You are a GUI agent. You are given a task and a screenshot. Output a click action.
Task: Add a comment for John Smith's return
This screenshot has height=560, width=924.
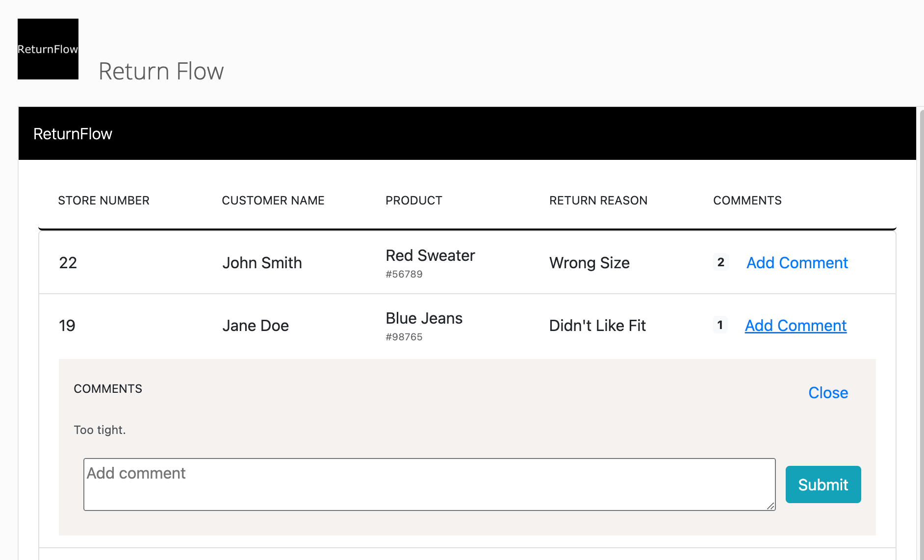(x=797, y=263)
